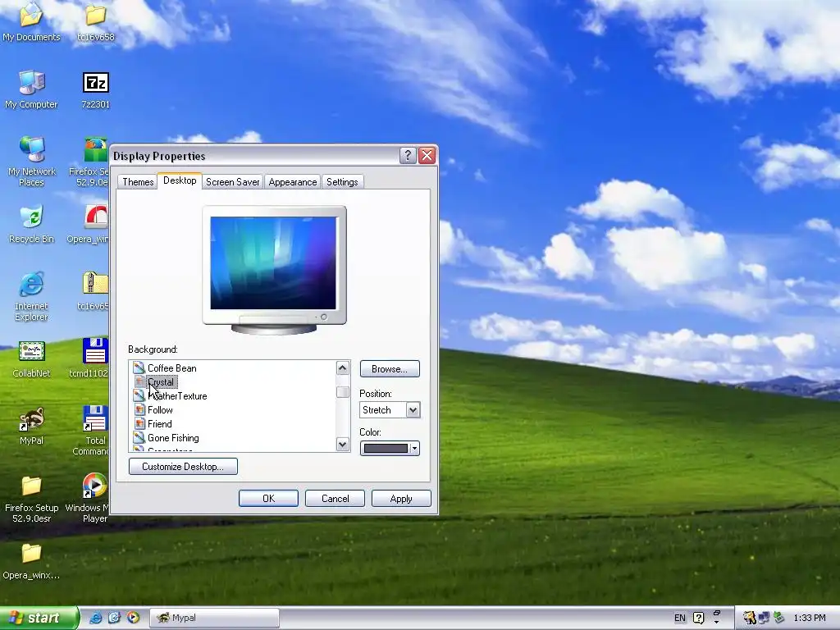
Task: Click the Cancel button
Action: pos(335,498)
